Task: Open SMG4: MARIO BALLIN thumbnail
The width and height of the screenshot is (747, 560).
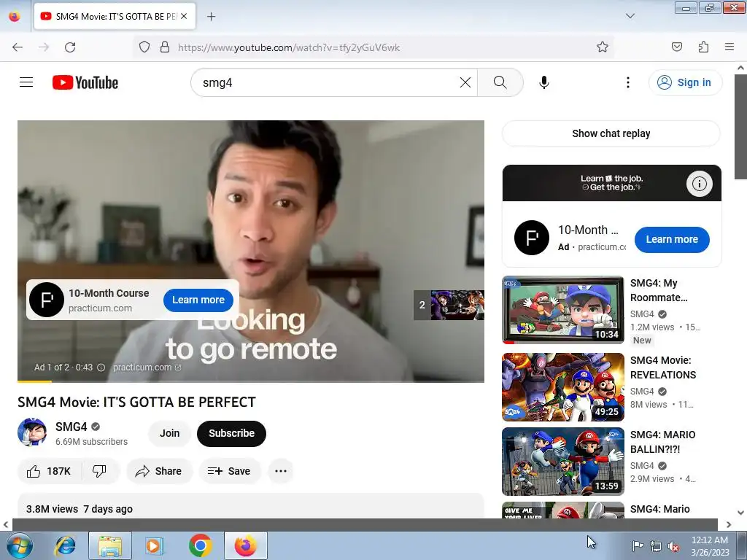Action: (x=563, y=462)
